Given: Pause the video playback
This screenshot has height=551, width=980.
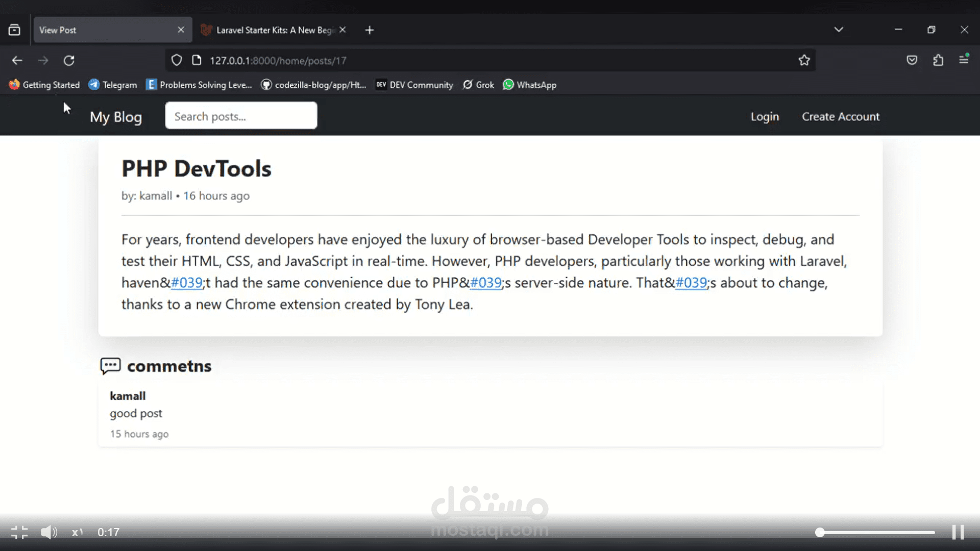Looking at the screenshot, I should (x=958, y=532).
